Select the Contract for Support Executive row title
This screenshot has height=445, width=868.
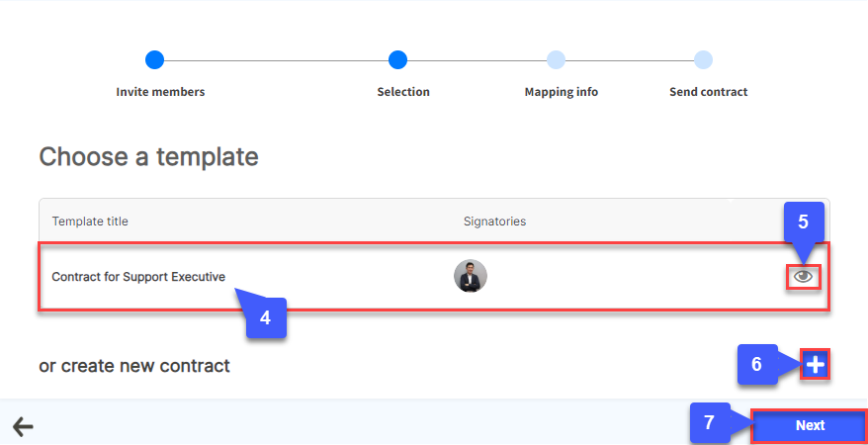tap(137, 277)
